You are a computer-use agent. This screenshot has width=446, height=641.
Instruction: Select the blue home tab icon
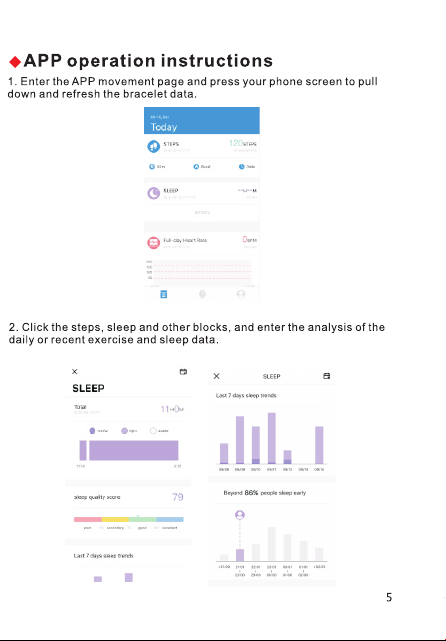pos(164,294)
